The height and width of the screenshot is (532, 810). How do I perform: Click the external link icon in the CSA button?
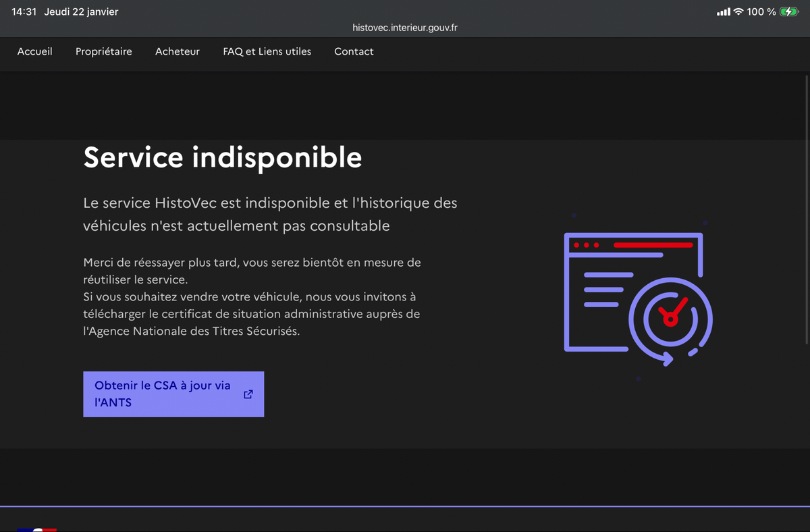point(248,394)
